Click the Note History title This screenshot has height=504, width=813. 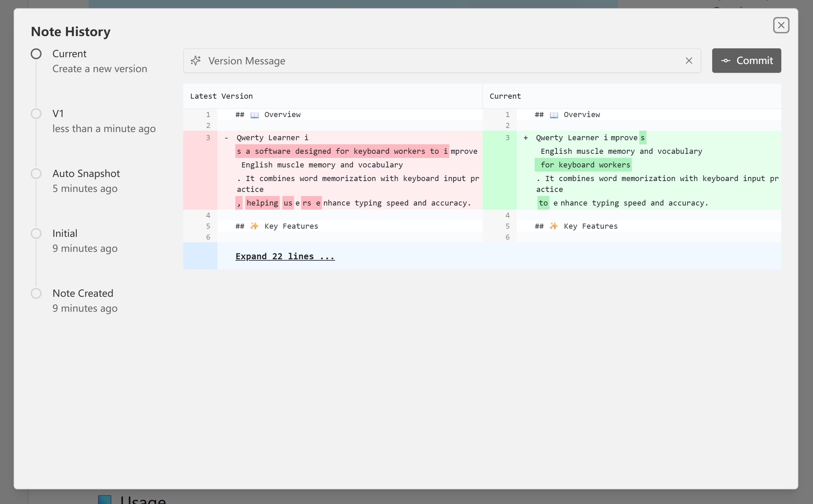coord(71,31)
